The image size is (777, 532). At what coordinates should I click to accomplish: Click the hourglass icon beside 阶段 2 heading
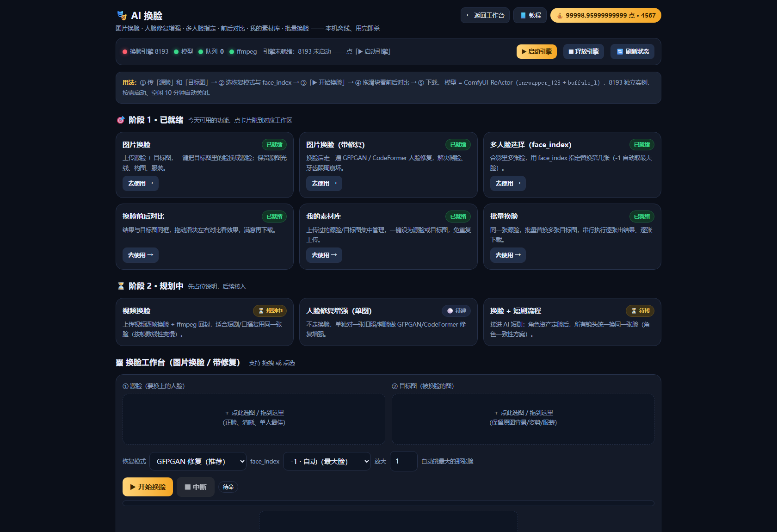tap(121, 286)
